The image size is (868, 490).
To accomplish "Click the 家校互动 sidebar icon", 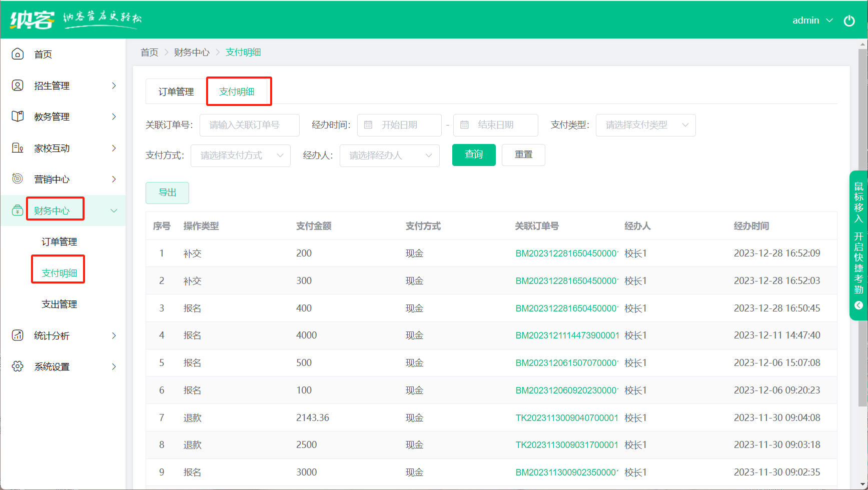I will (x=18, y=148).
